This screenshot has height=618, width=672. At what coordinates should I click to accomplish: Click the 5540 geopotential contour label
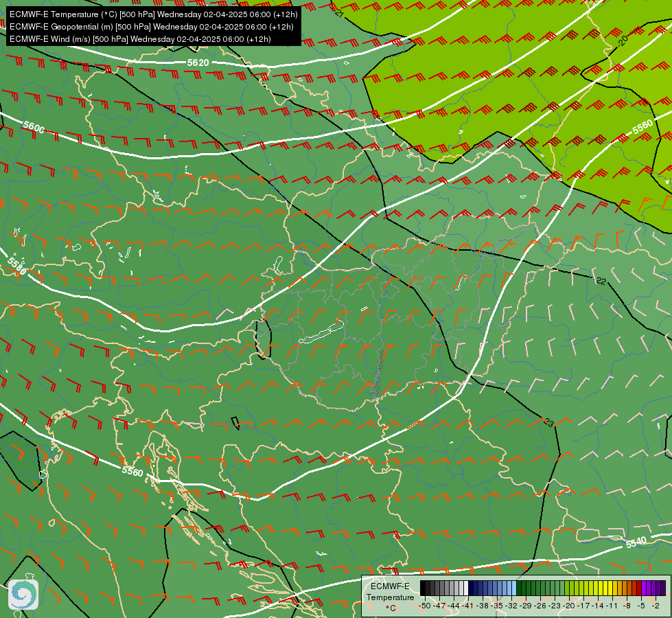tap(636, 542)
